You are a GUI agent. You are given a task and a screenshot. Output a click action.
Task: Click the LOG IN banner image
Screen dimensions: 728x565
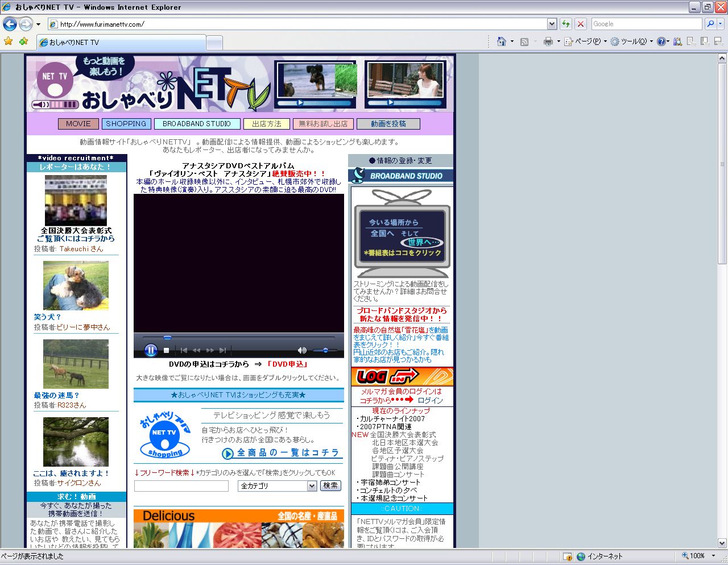(402, 376)
